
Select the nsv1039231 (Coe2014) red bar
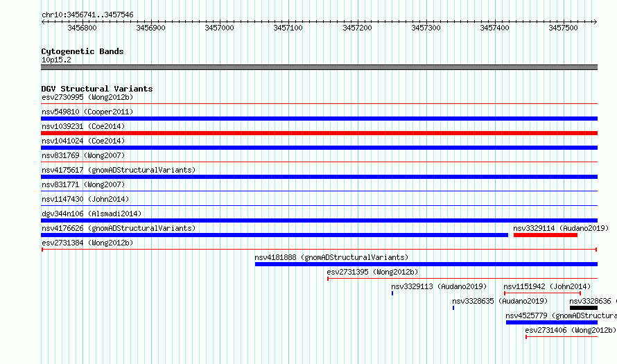tap(319, 133)
